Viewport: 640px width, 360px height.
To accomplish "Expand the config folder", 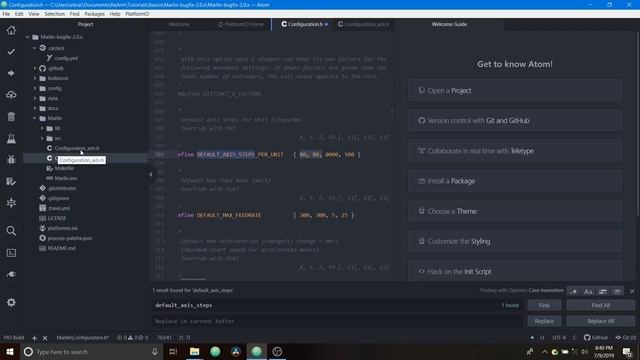I will point(35,88).
